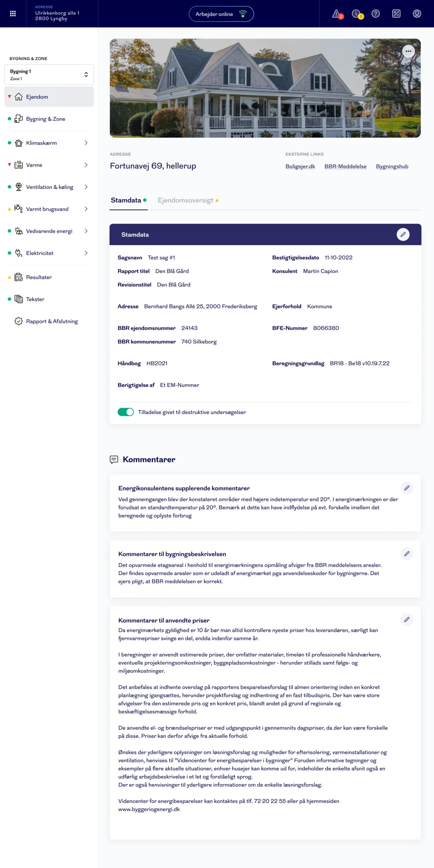434x868 pixels.
Task: Click the info notifications icon
Action: pyautogui.click(x=356, y=14)
